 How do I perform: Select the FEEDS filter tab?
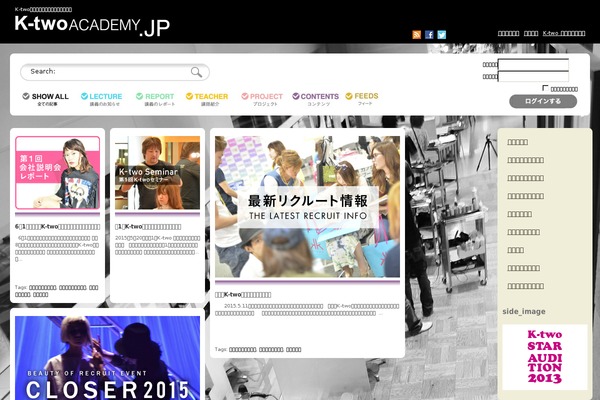(x=362, y=99)
